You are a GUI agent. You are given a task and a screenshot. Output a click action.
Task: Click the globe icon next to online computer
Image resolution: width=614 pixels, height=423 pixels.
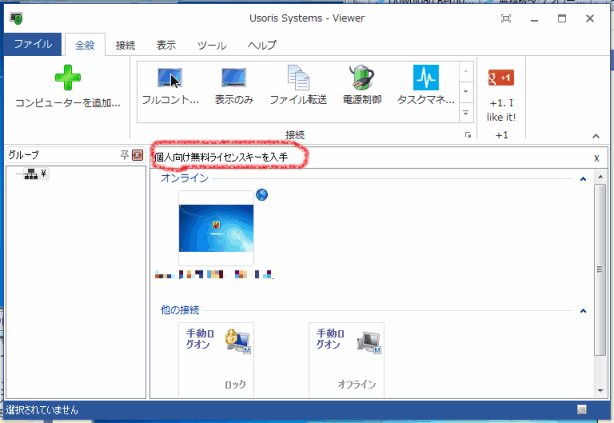point(262,195)
